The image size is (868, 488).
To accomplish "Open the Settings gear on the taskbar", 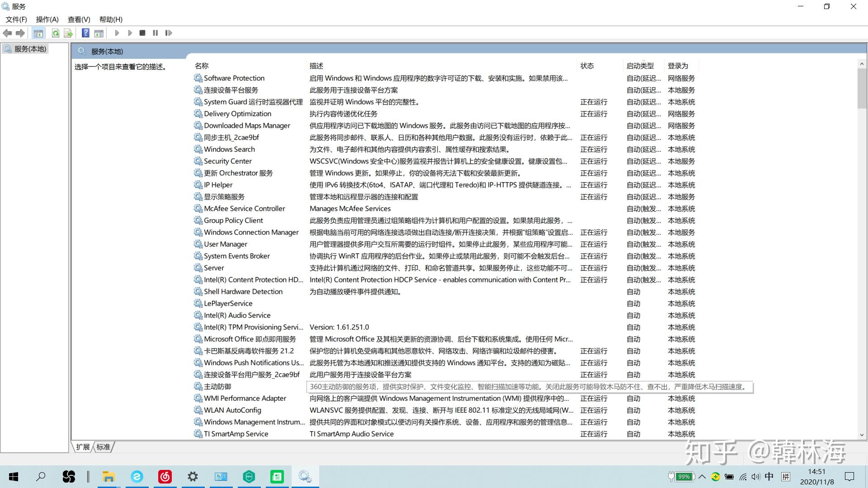I will coord(193,477).
